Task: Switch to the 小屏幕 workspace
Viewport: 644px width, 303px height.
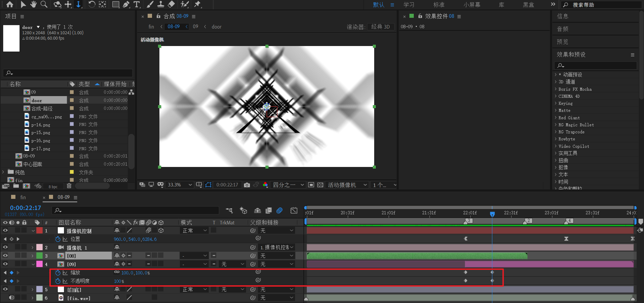Action: click(472, 5)
